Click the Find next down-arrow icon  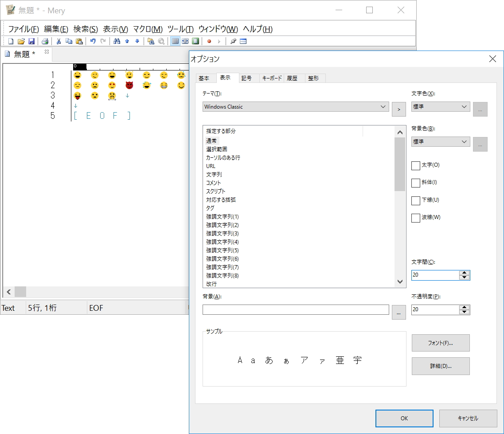tap(137, 41)
